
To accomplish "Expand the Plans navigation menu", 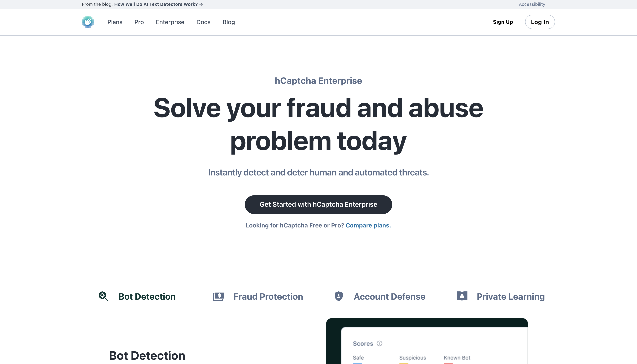I will [115, 22].
